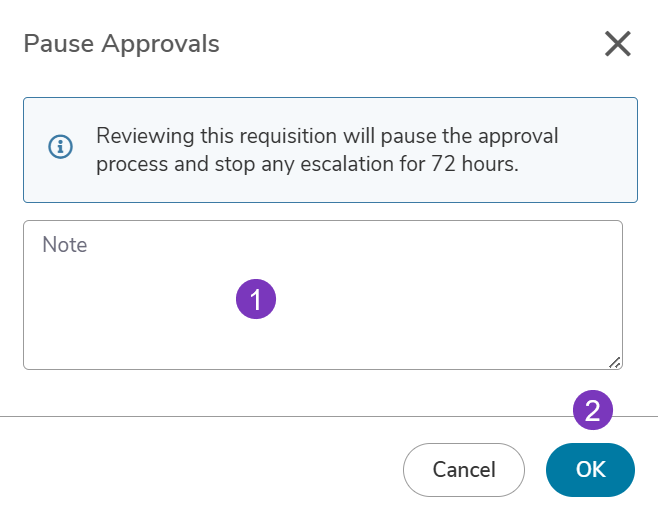The image size is (658, 514).
Task: Grab the Note textarea resize handle
Action: pyautogui.click(x=615, y=363)
